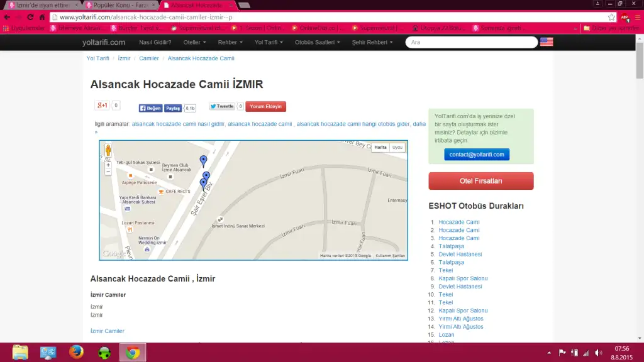Click the Street View pegman on map
This screenshot has height=362, width=644.
point(108,151)
